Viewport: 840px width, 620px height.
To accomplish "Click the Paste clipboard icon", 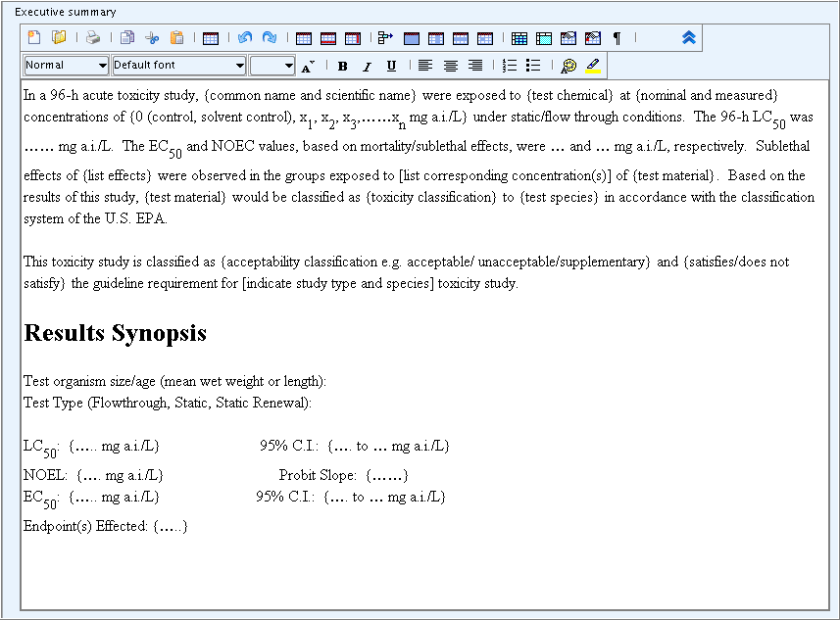I will click(176, 37).
